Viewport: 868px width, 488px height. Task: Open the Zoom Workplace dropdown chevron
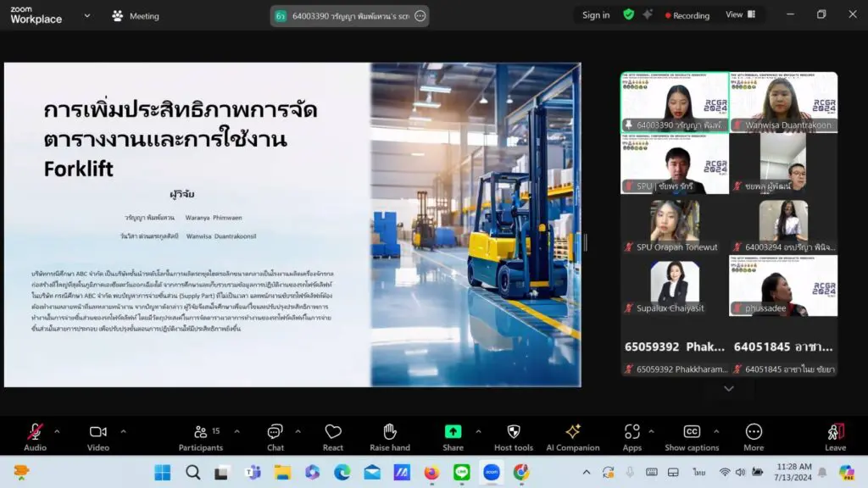point(87,16)
